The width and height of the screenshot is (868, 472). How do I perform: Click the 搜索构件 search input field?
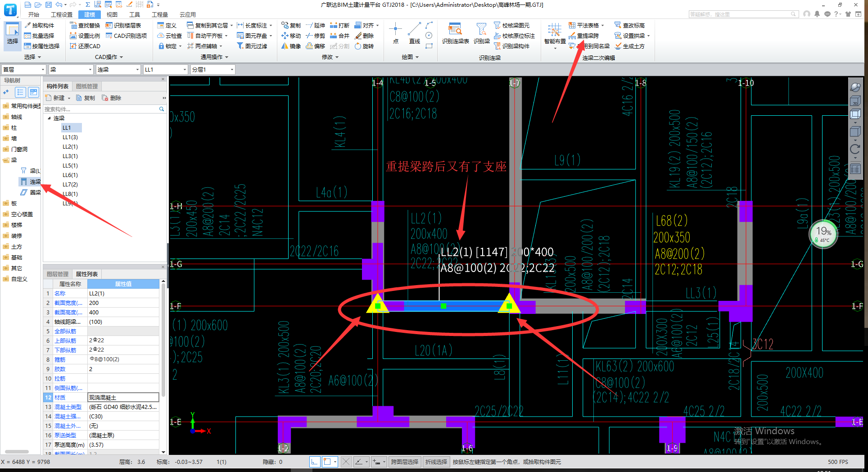101,109
